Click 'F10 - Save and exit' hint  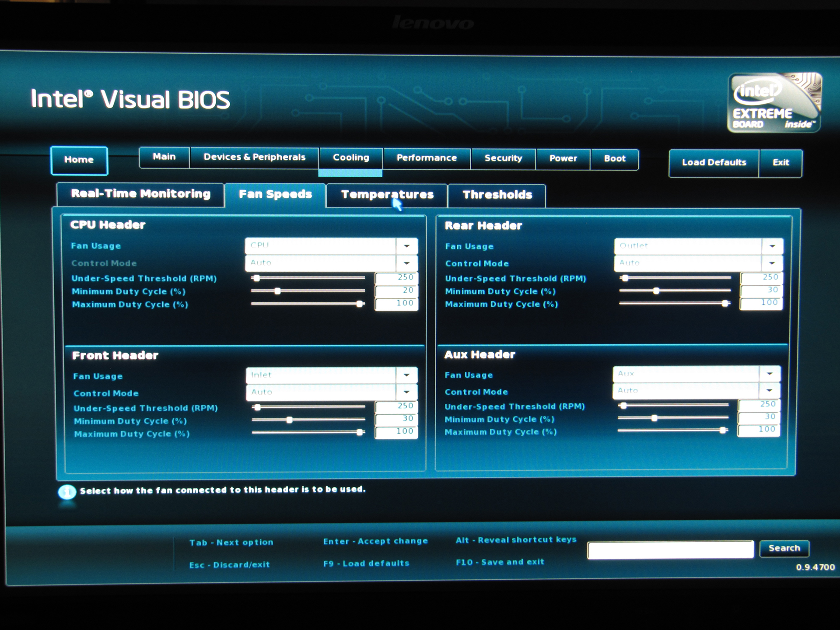point(500,562)
